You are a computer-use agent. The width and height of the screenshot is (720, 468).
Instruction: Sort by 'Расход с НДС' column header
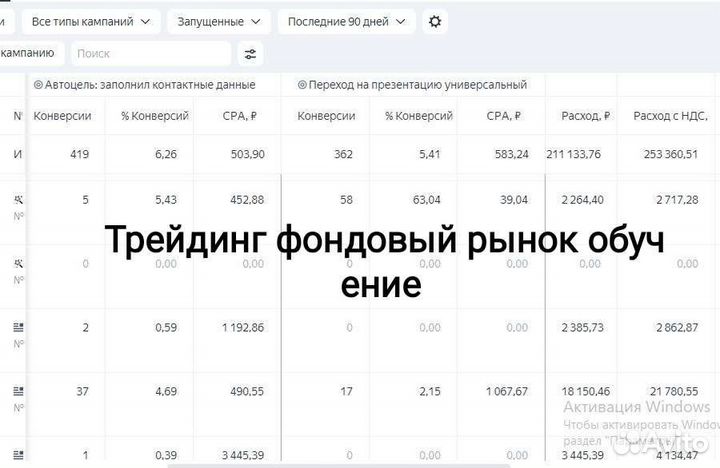[x=670, y=116]
